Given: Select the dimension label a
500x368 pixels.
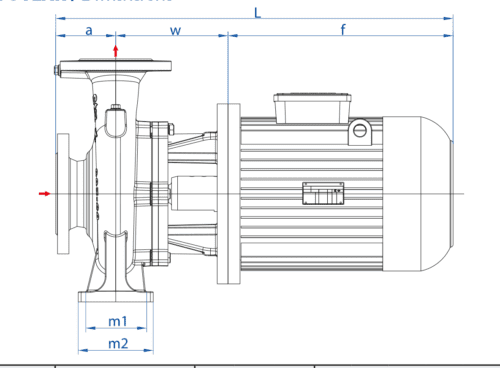Looking at the screenshot, I should [89, 31].
